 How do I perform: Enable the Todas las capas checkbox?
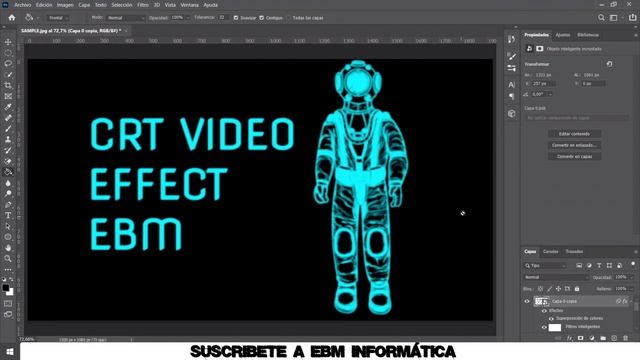289,18
